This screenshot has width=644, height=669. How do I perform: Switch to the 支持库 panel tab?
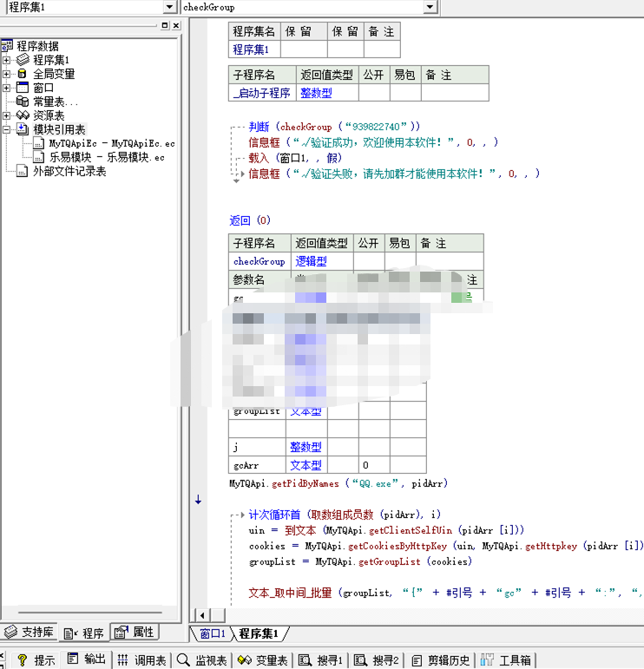coord(30,633)
